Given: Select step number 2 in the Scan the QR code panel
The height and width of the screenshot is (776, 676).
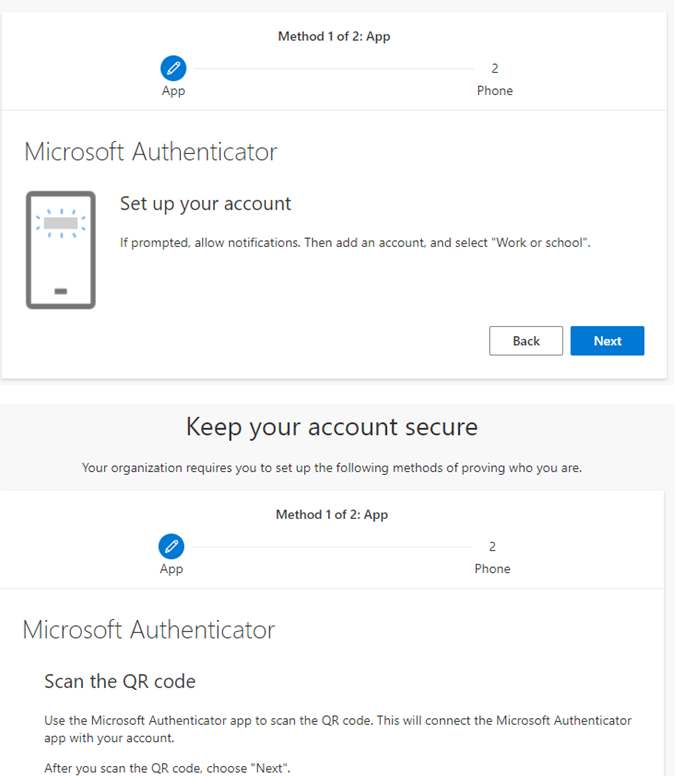Looking at the screenshot, I should click(x=492, y=547).
